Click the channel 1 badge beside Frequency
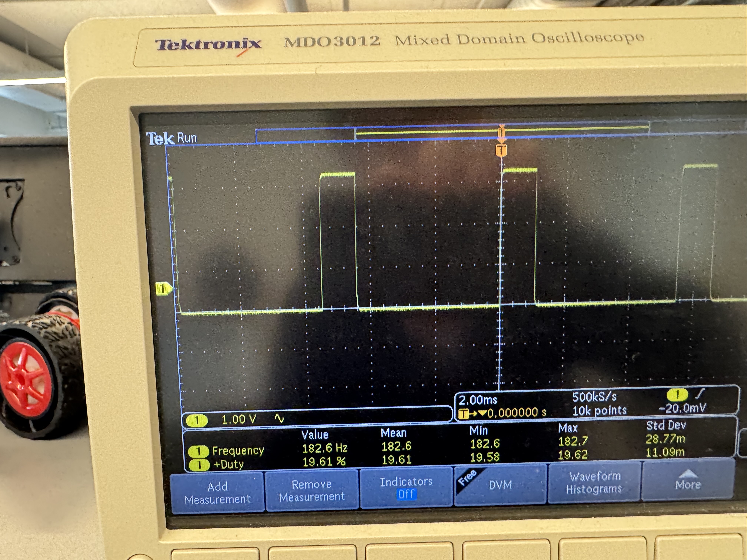 pos(199,451)
